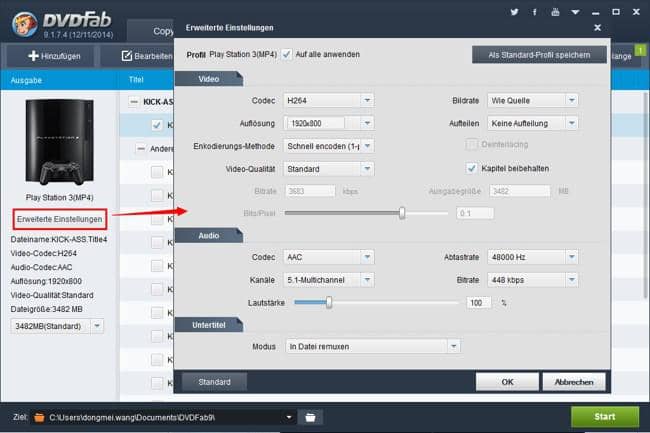Click the Standard reset button
The height and width of the screenshot is (433, 650).
(214, 382)
